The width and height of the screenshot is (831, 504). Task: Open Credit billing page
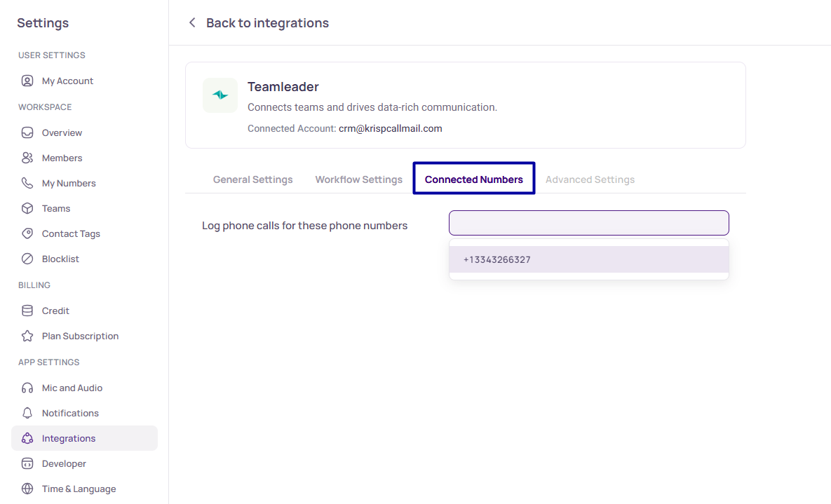(x=55, y=311)
